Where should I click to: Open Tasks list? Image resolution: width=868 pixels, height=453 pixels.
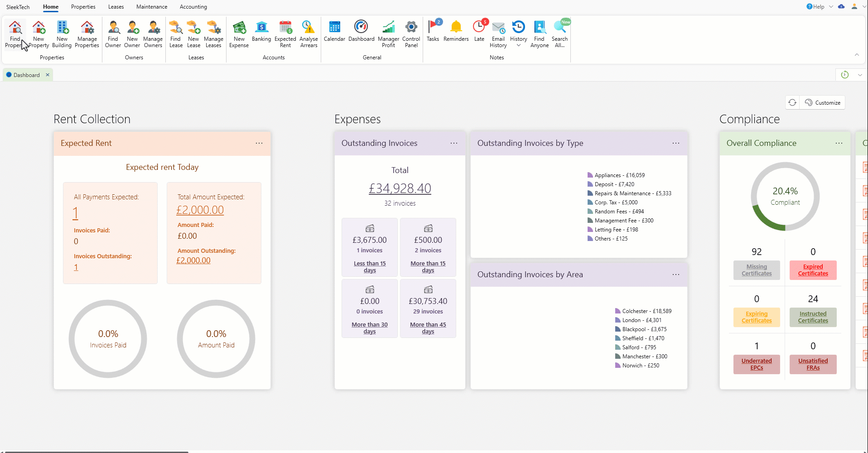(433, 31)
